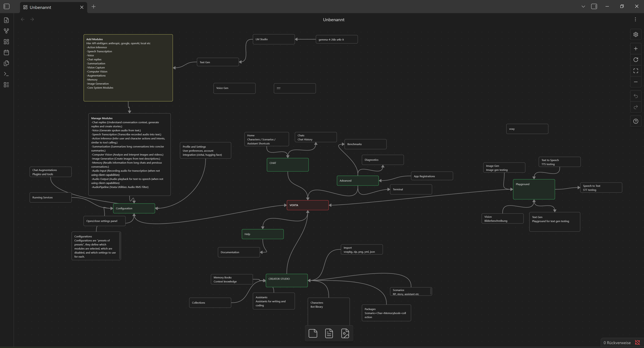Select the Text to Speech TTS testing card
This screenshot has height=348, width=644.
coord(560,162)
